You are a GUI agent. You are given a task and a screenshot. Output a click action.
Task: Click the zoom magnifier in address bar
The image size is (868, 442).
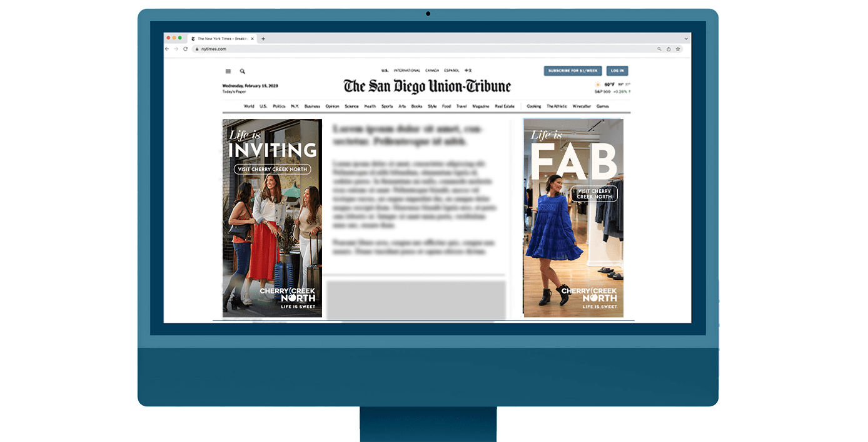pyautogui.click(x=659, y=49)
